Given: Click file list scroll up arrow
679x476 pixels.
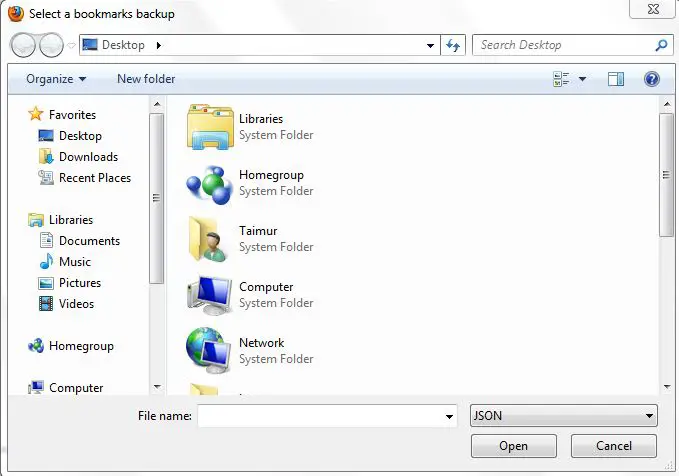Looking at the screenshot, I should pos(667,104).
